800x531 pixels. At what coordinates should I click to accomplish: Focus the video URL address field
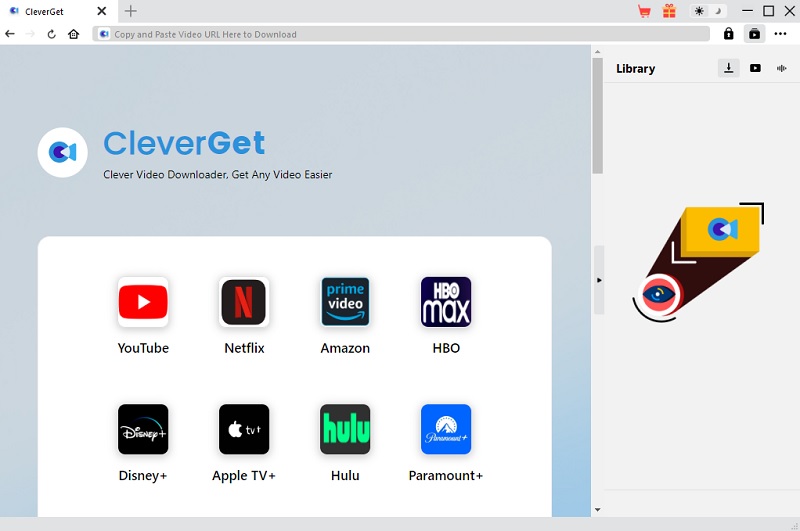(400, 34)
